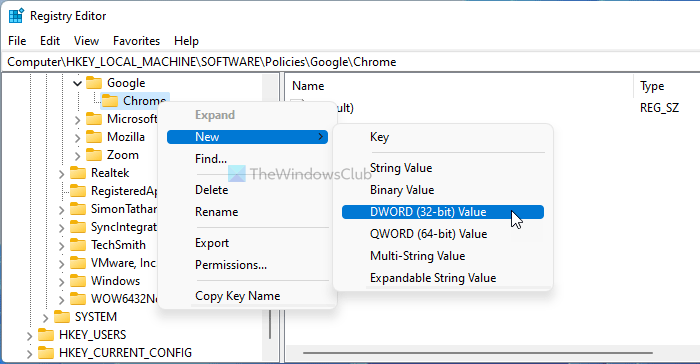Click the Microsoft folder icon
Viewport: 700px width, 364px height.
(94, 119)
